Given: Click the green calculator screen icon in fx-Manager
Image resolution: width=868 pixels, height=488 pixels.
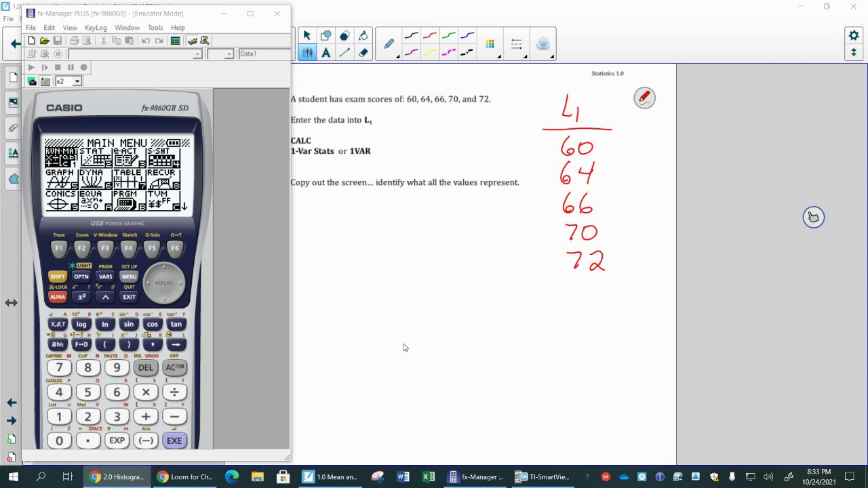Looking at the screenshot, I should pyautogui.click(x=175, y=41).
